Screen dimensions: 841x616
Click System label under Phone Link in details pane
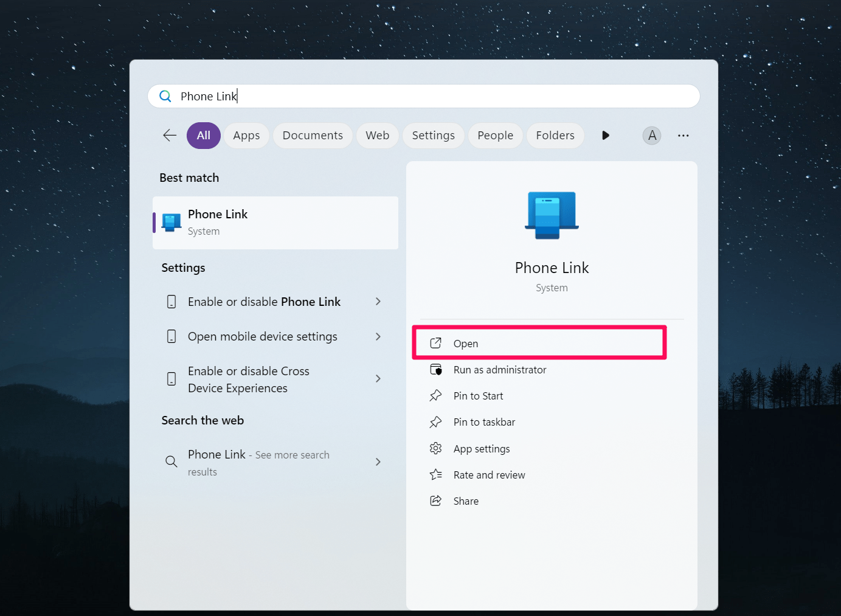coord(552,288)
